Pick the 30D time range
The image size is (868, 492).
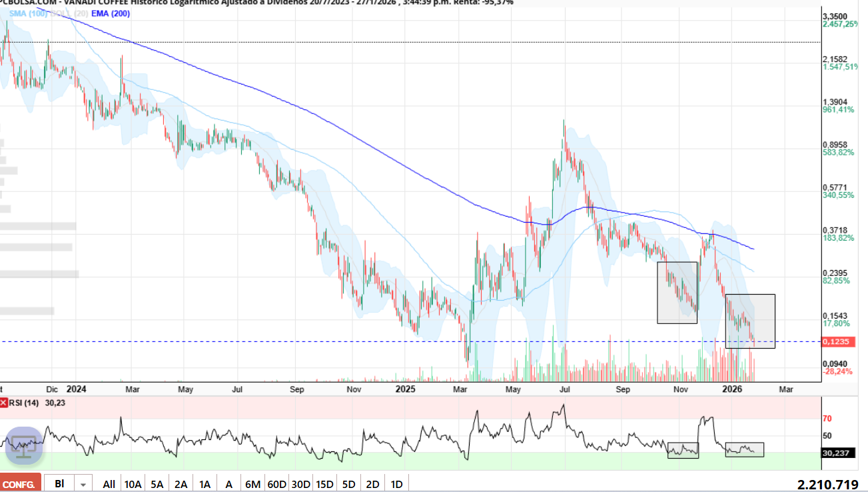coord(301,484)
